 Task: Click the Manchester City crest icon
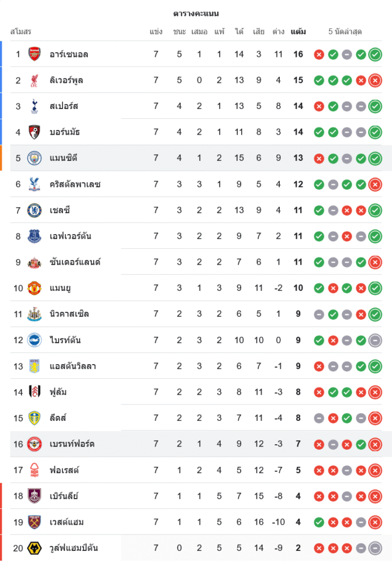coord(35,158)
